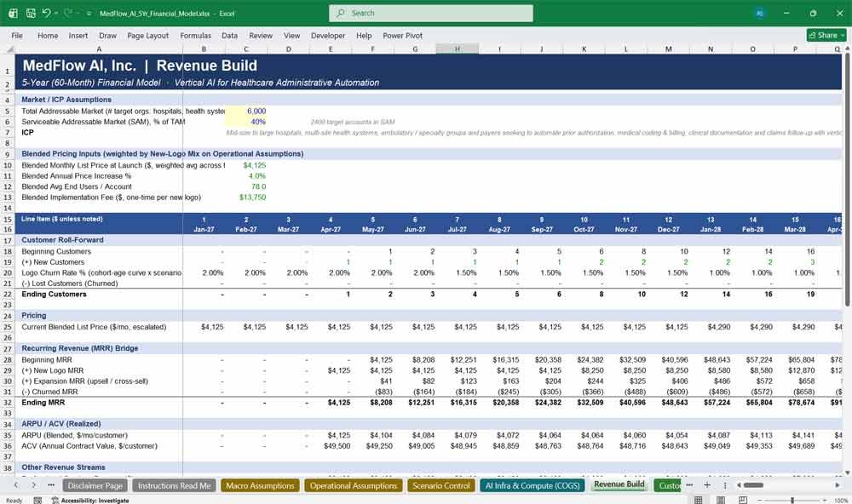852x504 pixels.
Task: Switch to Normal view icon
Action: coord(699,501)
